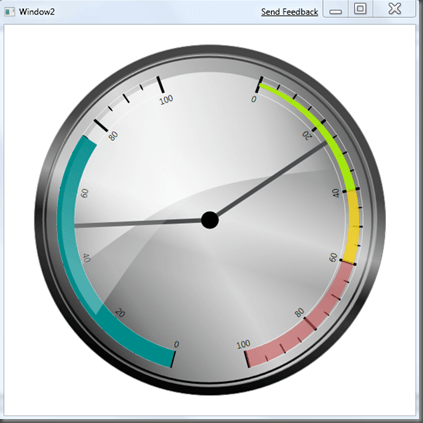Click the 100 label on top left scale

tap(166, 100)
